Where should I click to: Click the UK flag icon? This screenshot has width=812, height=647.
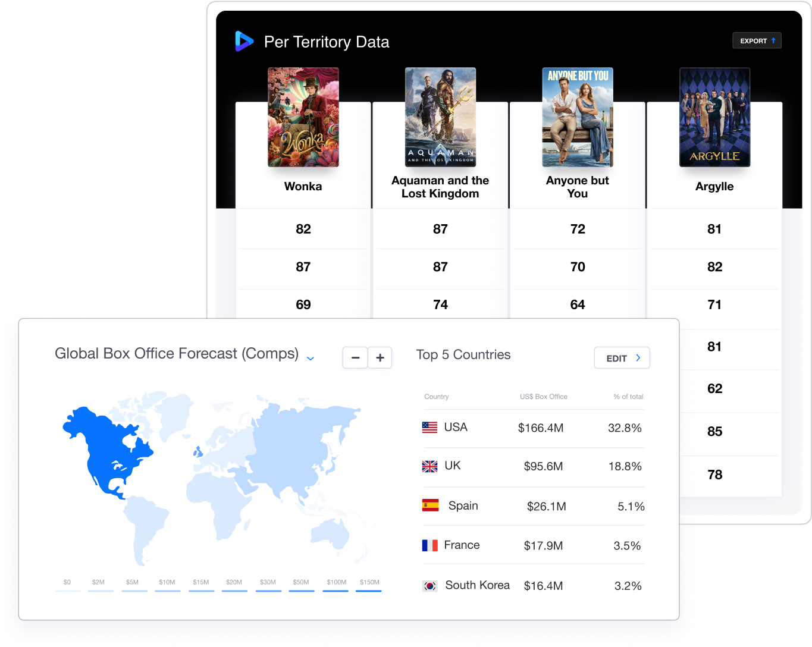429,466
